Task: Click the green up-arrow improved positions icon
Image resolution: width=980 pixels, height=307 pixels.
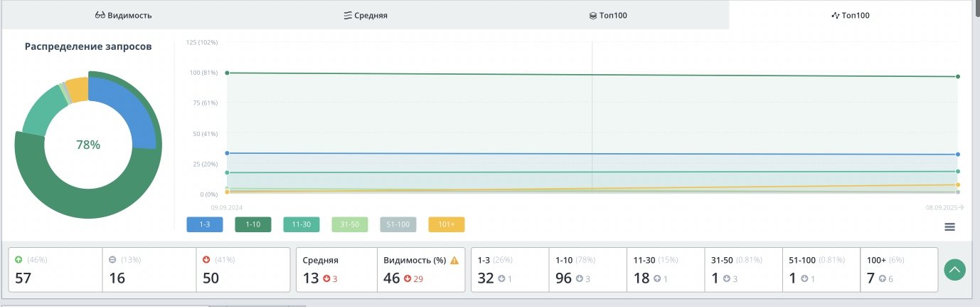Action: 18,260
